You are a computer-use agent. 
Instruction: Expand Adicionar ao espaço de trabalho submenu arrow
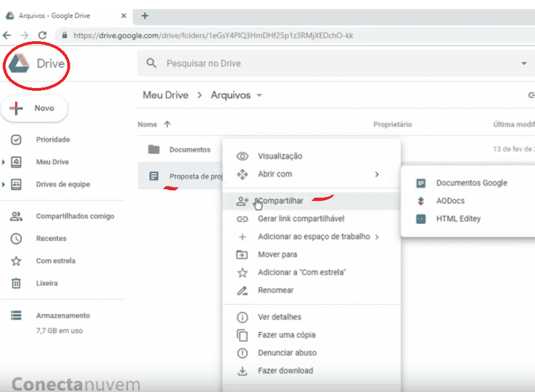pyautogui.click(x=377, y=237)
